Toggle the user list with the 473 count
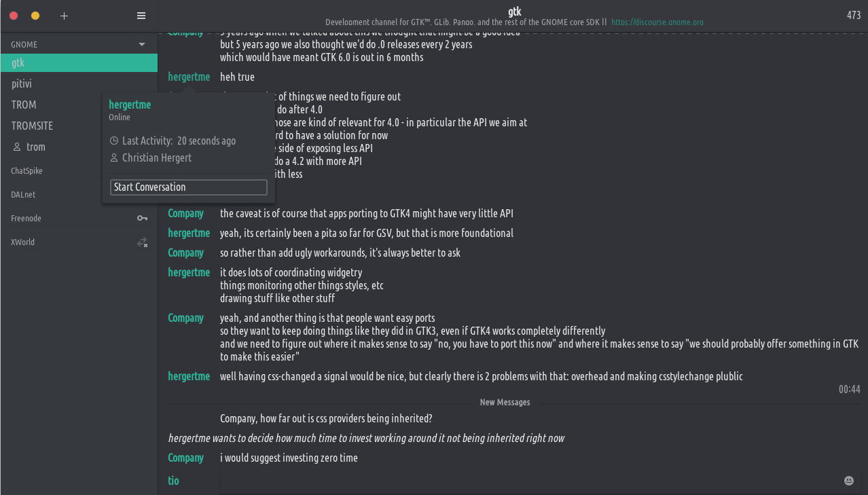This screenshot has width=868, height=495. click(x=853, y=16)
